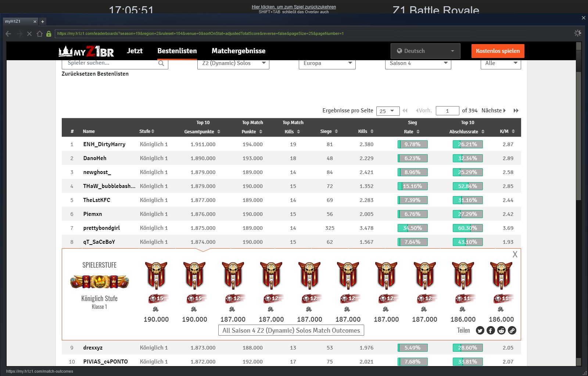Go back in overlay browser

point(8,34)
